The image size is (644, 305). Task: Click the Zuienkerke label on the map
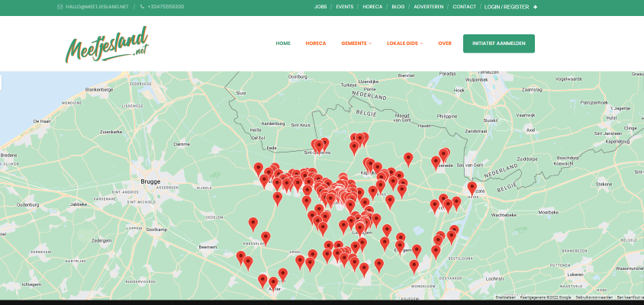[111, 132]
